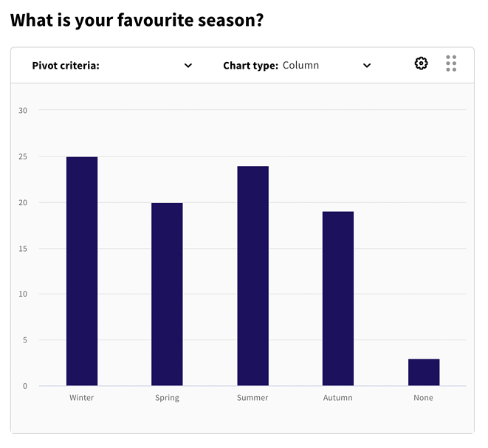
Task: Click the Summer x-axis label
Action: click(x=252, y=398)
